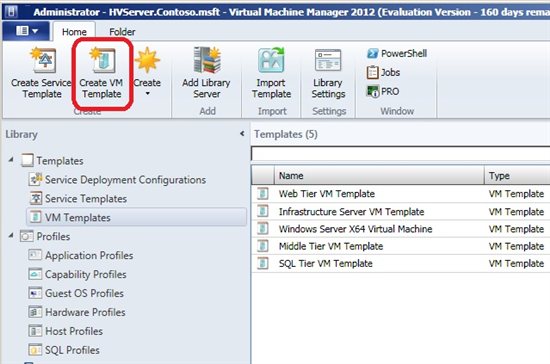This screenshot has width=550, height=364.
Task: Click the Import Template icon
Action: point(271,60)
